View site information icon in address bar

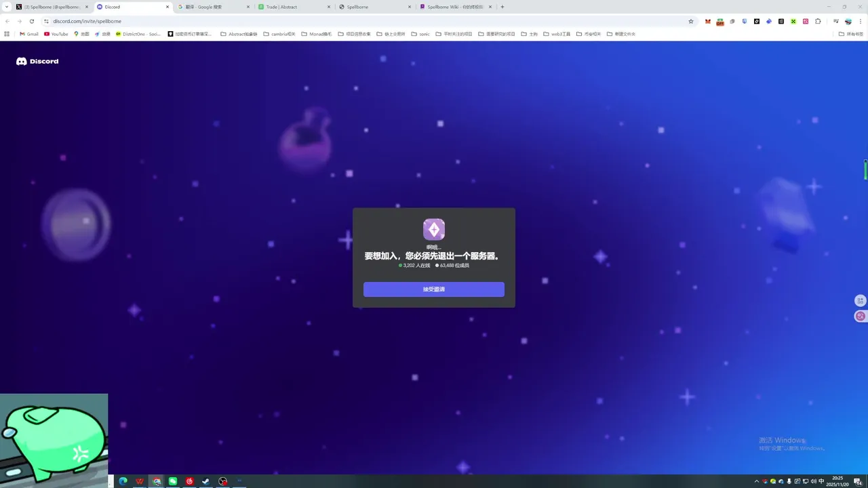pos(47,21)
